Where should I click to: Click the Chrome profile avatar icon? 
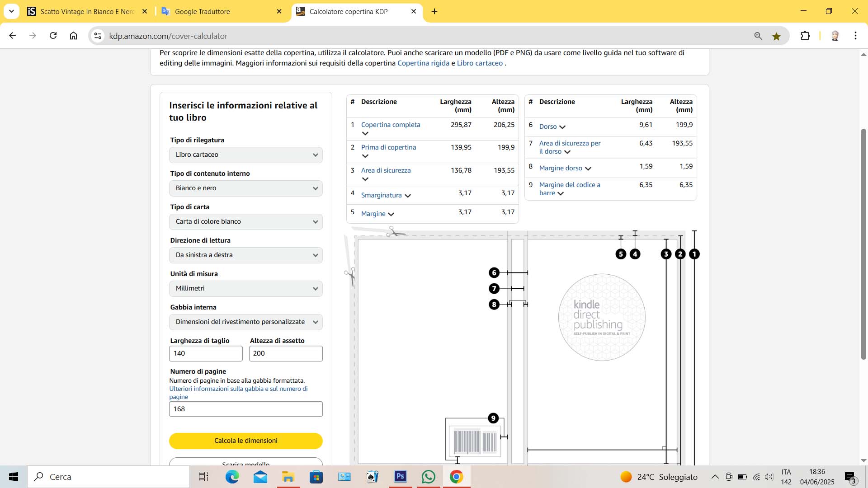click(835, 36)
